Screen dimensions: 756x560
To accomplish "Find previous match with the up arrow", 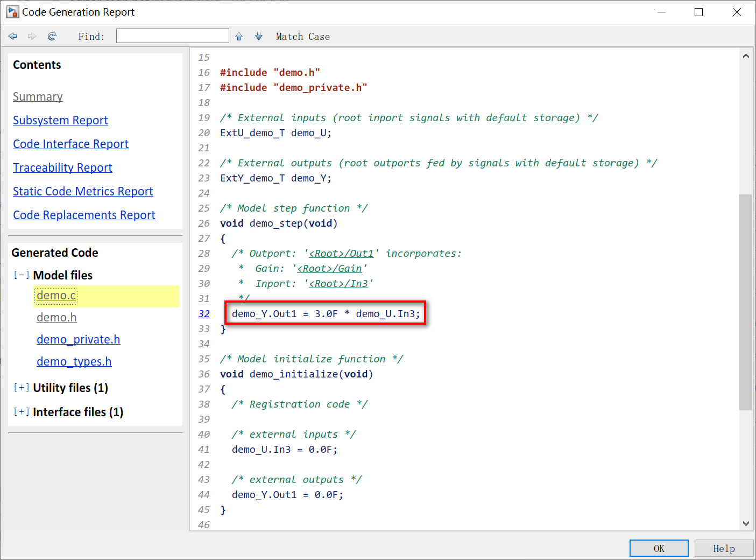I will pos(239,36).
